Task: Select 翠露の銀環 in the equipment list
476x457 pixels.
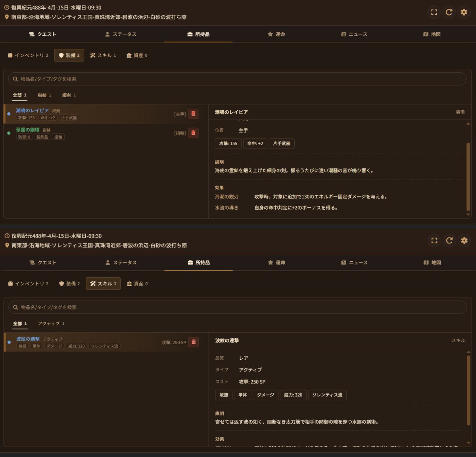Action: click(x=106, y=133)
